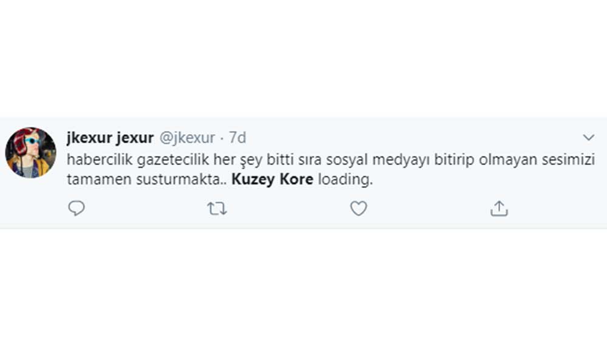Like the tweet with the heart icon
607x364 pixels.
tap(359, 209)
